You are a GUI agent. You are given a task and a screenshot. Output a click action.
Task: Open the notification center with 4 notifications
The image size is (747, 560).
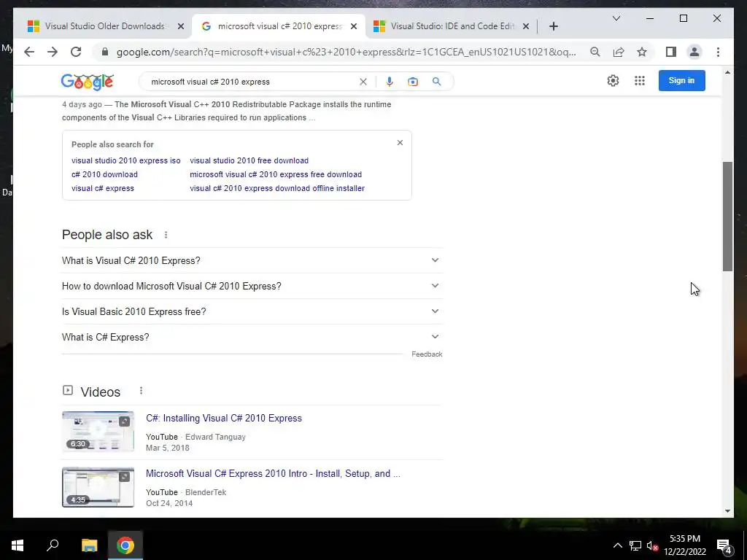(724, 546)
